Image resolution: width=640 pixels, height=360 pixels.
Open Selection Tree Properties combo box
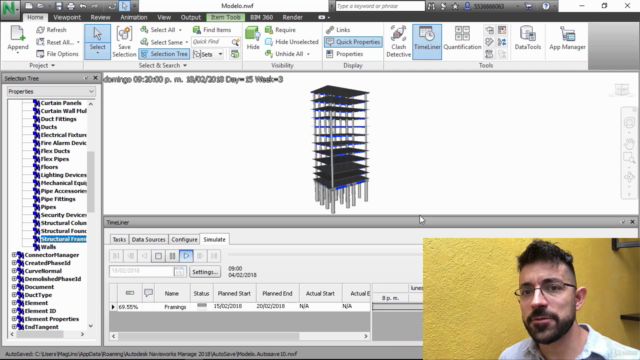point(51,91)
